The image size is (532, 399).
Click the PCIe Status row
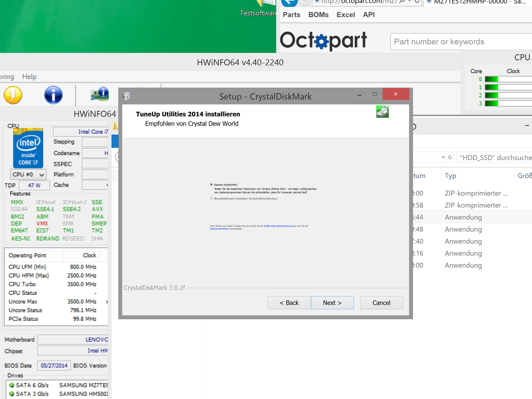click(53, 319)
